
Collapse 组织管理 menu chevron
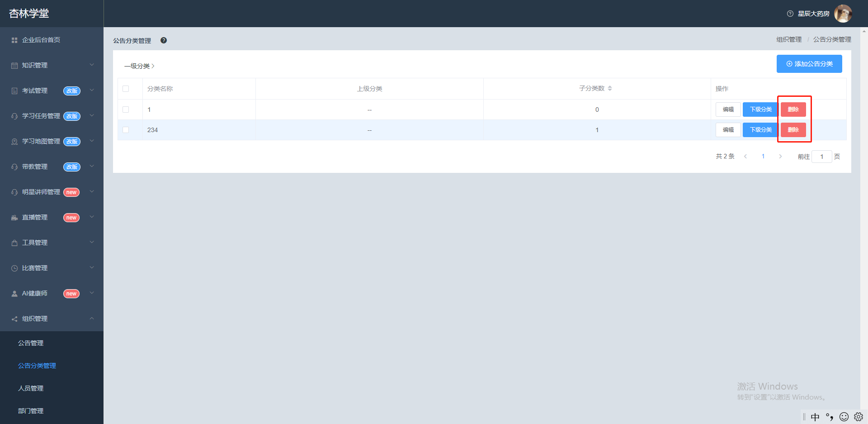(x=92, y=318)
